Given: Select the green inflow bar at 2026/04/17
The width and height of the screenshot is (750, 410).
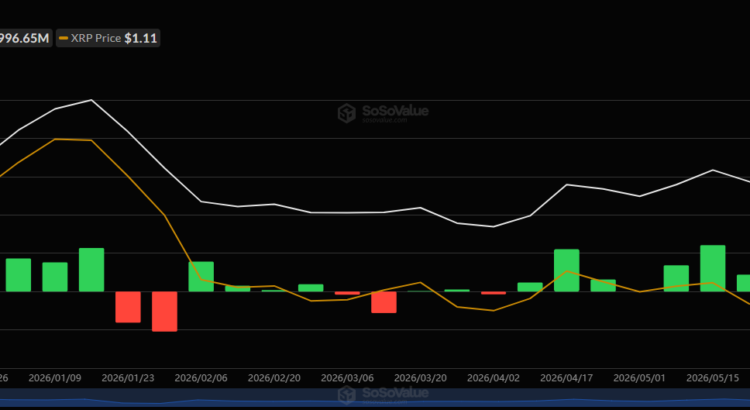Looking at the screenshot, I should (567, 270).
